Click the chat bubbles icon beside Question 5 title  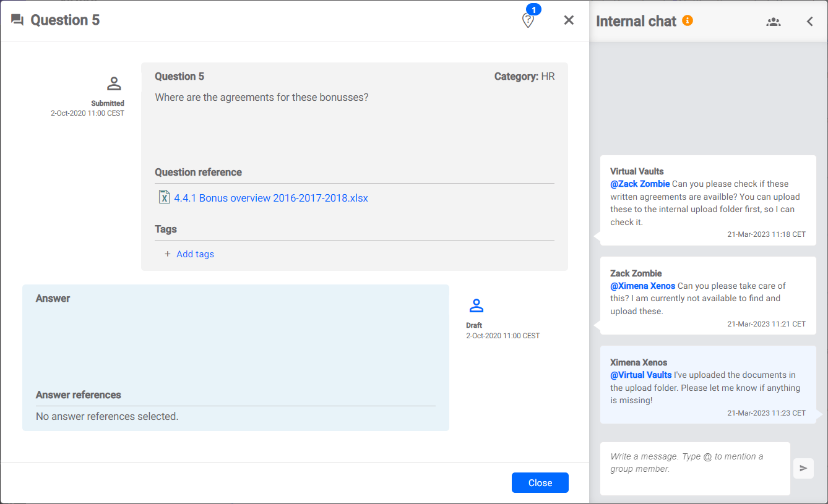17,20
